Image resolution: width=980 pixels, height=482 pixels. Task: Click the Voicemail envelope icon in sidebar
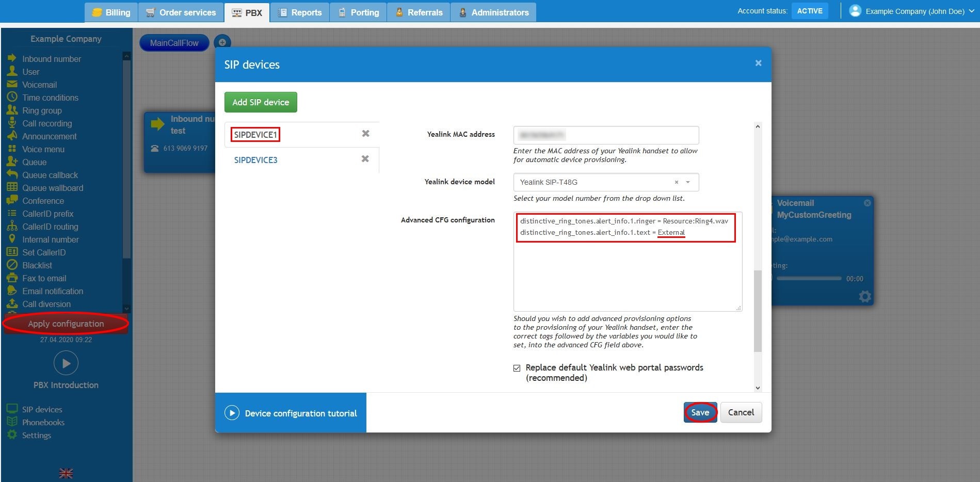12,85
